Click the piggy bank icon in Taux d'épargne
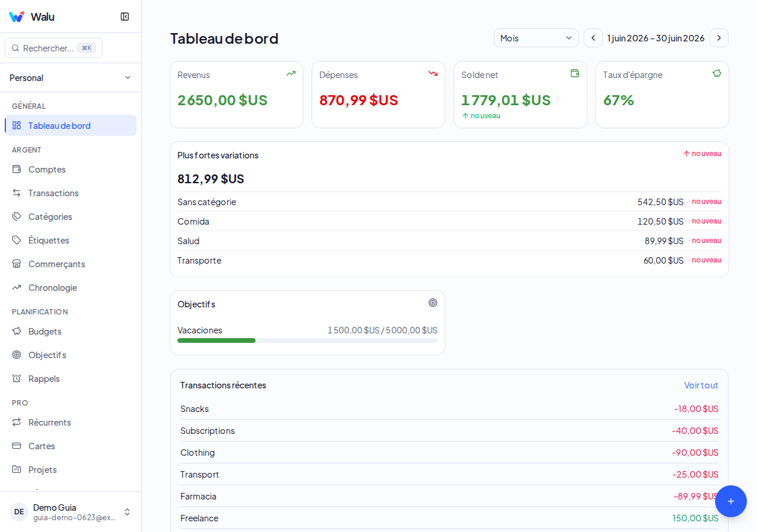 (x=717, y=73)
